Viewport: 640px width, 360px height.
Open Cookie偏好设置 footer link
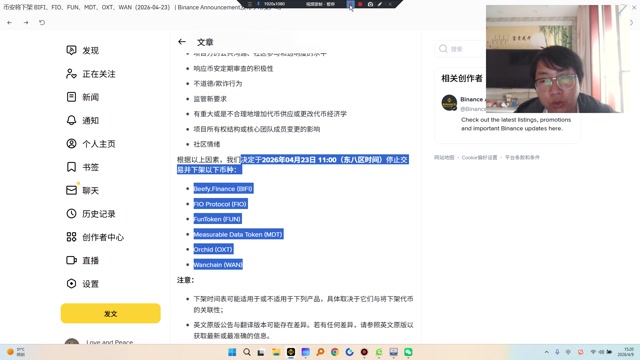tap(479, 158)
